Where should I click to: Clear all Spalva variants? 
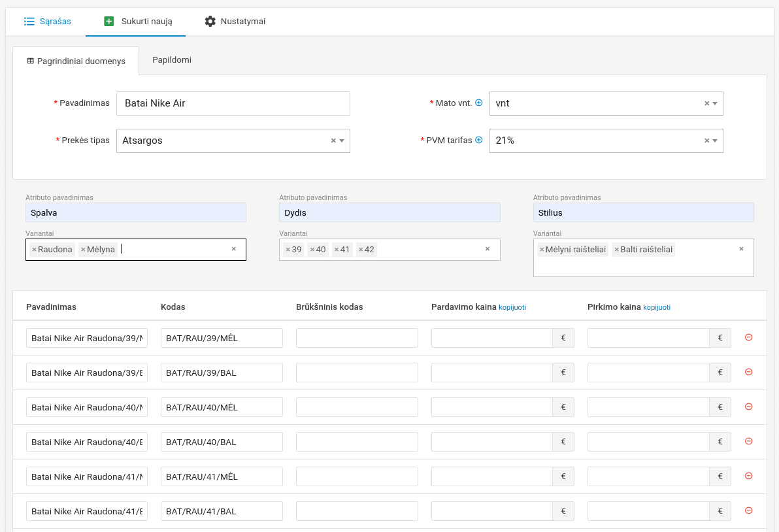click(233, 249)
